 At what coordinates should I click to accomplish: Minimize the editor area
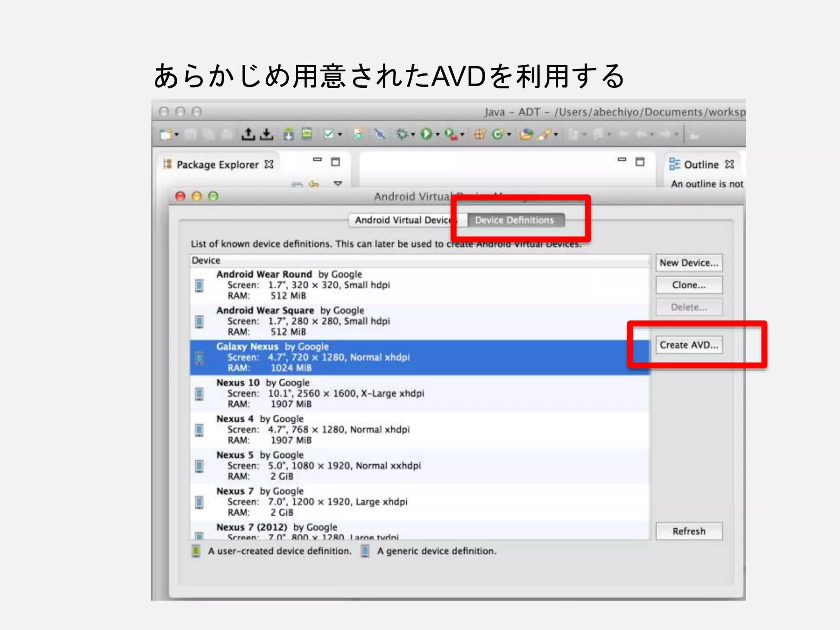point(622,160)
